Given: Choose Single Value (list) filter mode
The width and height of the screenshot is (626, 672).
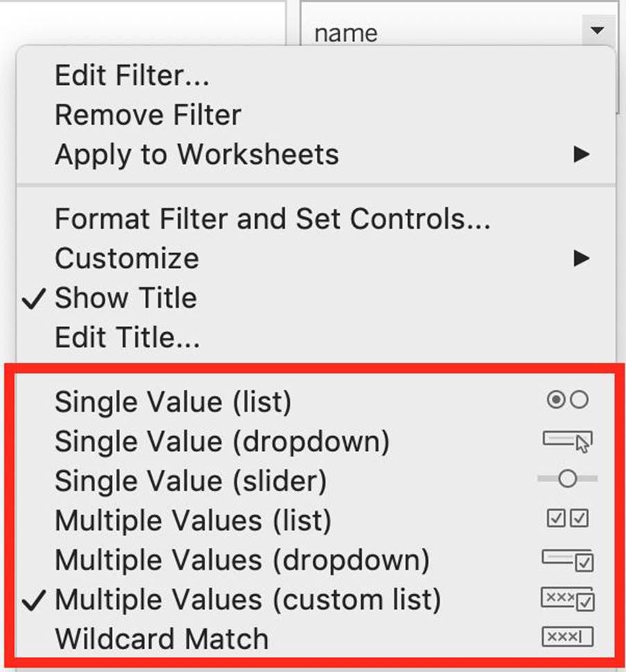Looking at the screenshot, I should [x=173, y=402].
